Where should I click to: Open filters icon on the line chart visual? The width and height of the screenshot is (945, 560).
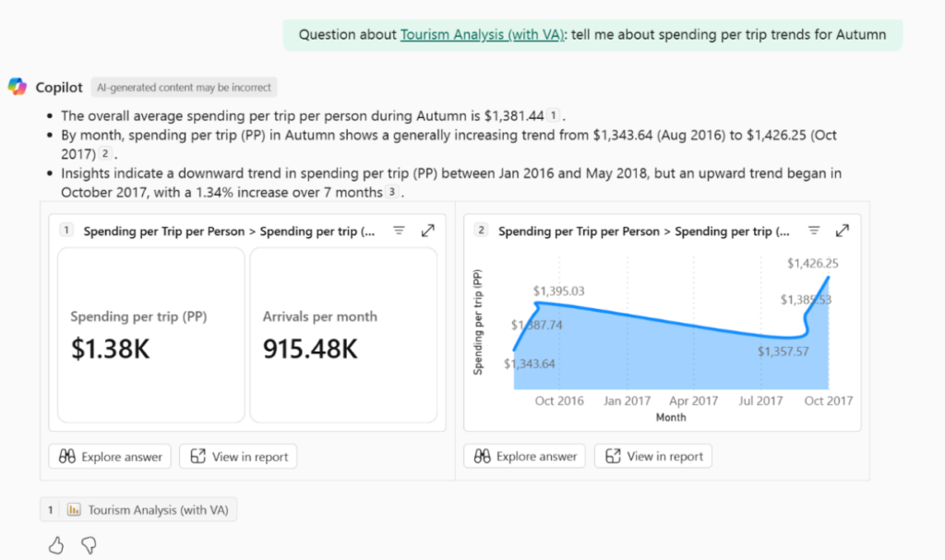pyautogui.click(x=814, y=231)
